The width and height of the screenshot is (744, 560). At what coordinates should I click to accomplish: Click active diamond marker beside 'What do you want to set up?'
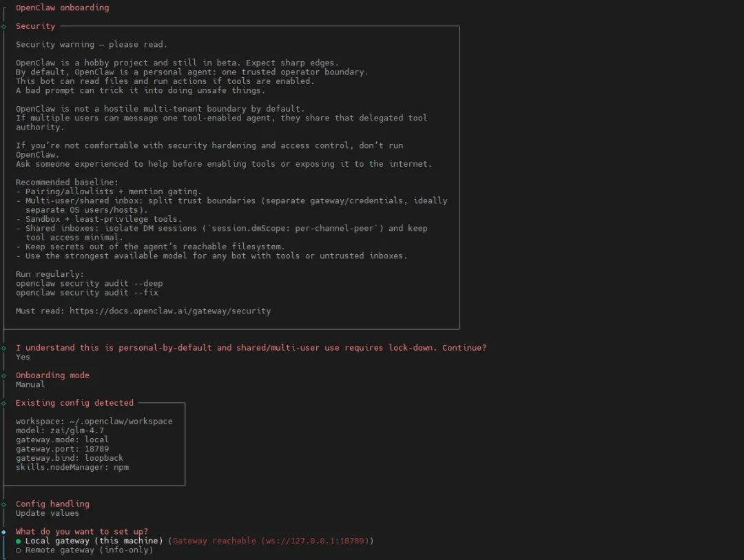pos(4,532)
